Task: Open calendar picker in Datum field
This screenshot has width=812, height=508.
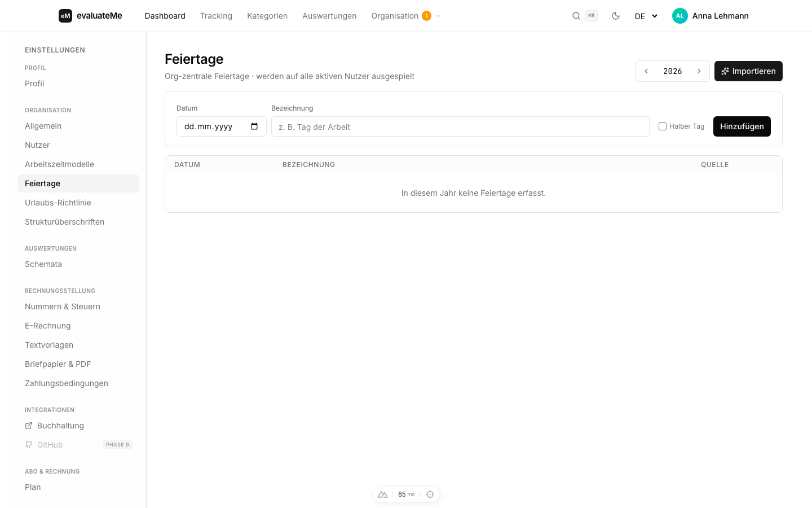Action: click(x=254, y=126)
